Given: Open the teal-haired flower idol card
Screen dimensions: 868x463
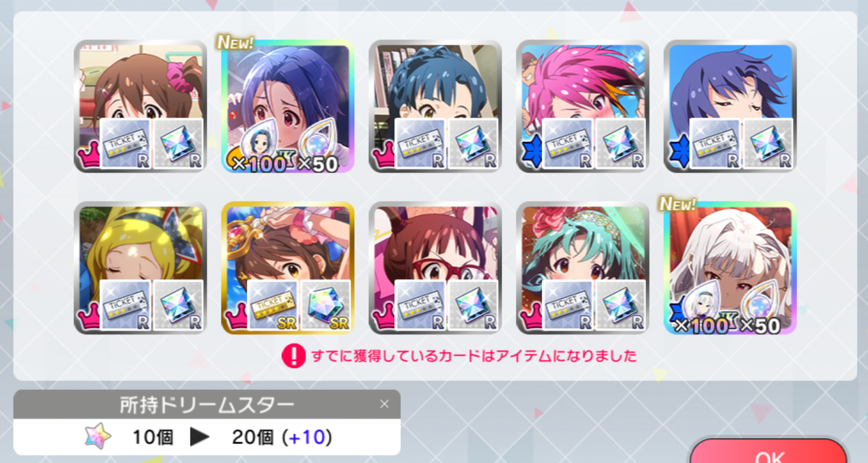Looking at the screenshot, I should point(583,268).
